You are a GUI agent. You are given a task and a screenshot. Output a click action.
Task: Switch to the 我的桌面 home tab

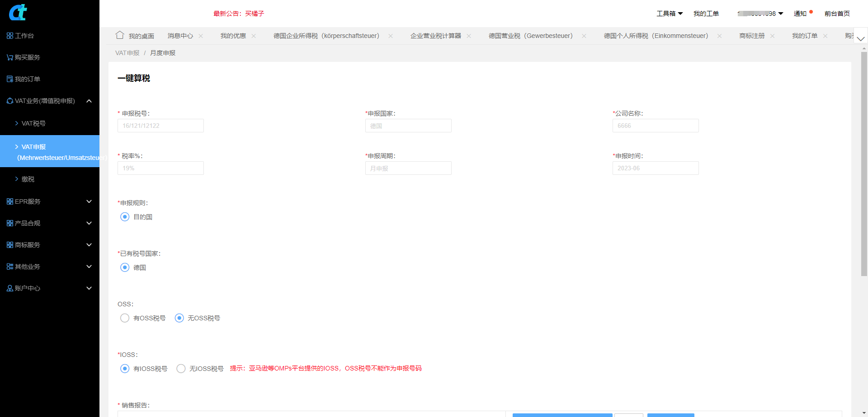(x=135, y=36)
